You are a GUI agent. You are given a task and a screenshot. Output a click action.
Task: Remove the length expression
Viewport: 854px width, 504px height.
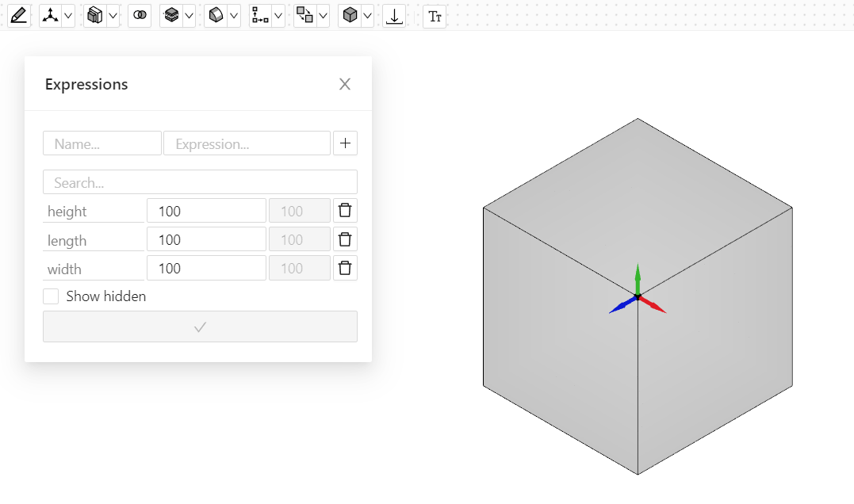coord(345,239)
